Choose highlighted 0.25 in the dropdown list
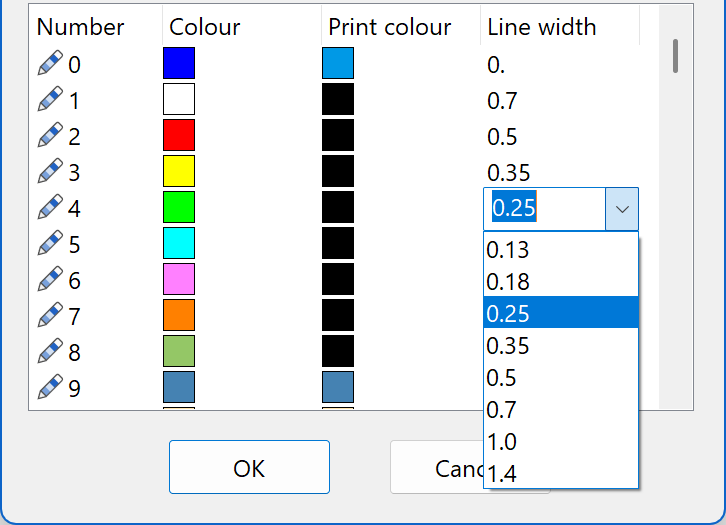The image size is (726, 525). pos(561,313)
